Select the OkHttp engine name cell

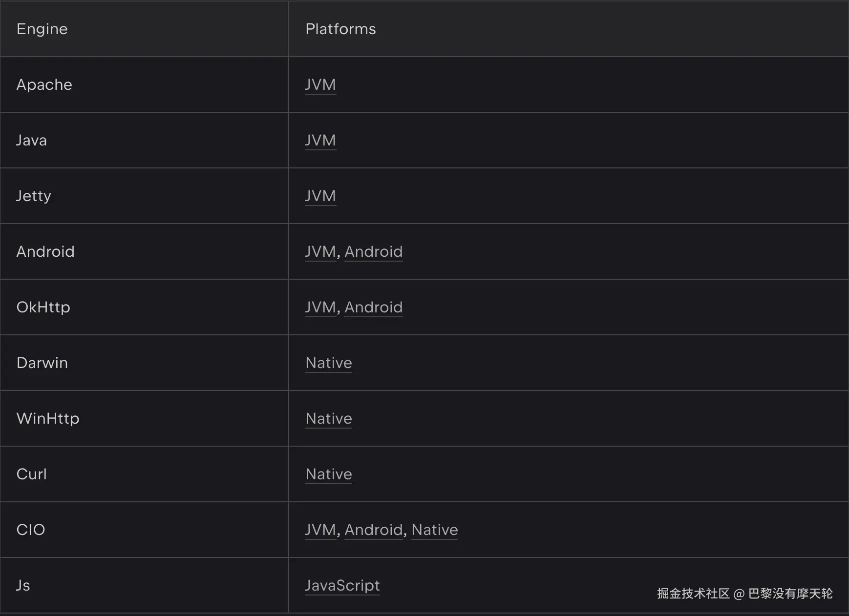coord(43,308)
